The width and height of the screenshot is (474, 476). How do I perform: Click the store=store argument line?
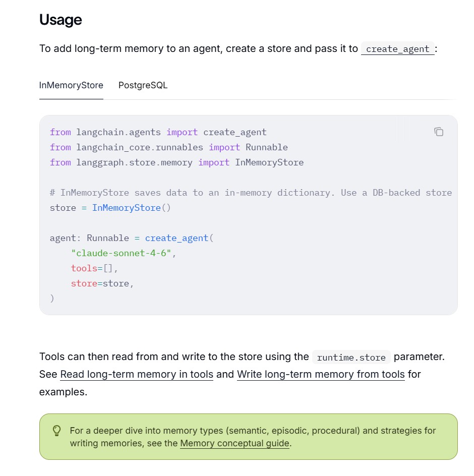(102, 283)
